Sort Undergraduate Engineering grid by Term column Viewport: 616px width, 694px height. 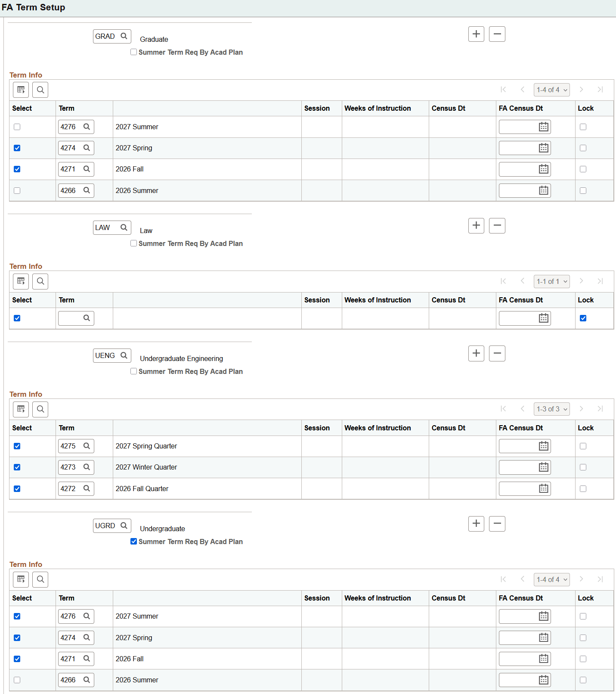[67, 428]
